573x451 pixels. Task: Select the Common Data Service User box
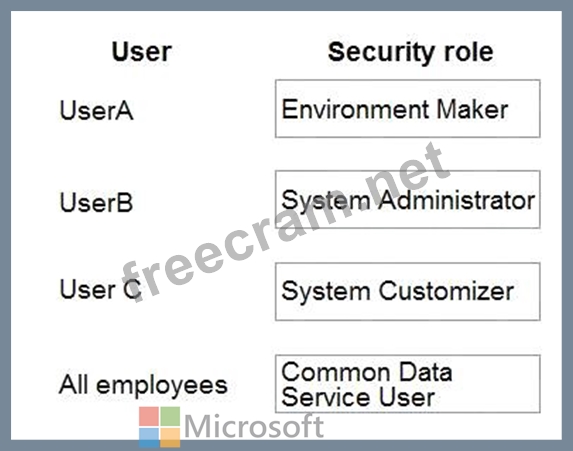pyautogui.click(x=407, y=384)
